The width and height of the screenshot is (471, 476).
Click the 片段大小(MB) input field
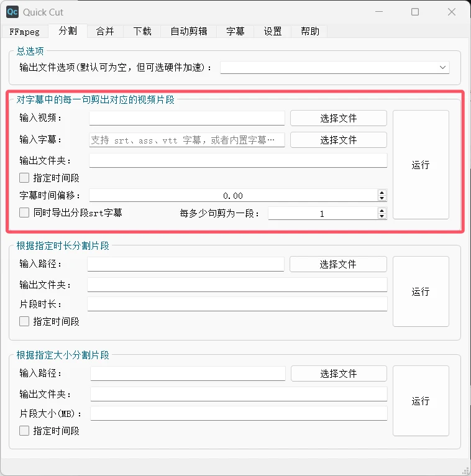pyautogui.click(x=239, y=413)
